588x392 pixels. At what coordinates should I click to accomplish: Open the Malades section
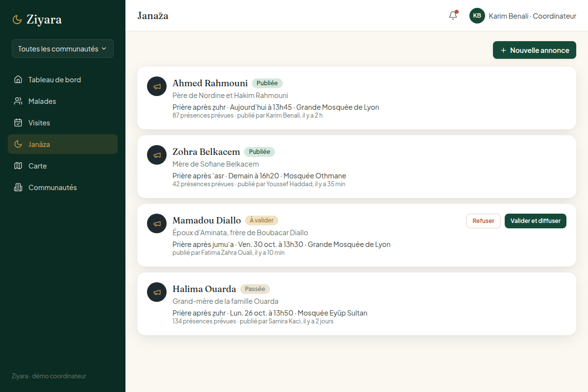(x=63, y=101)
